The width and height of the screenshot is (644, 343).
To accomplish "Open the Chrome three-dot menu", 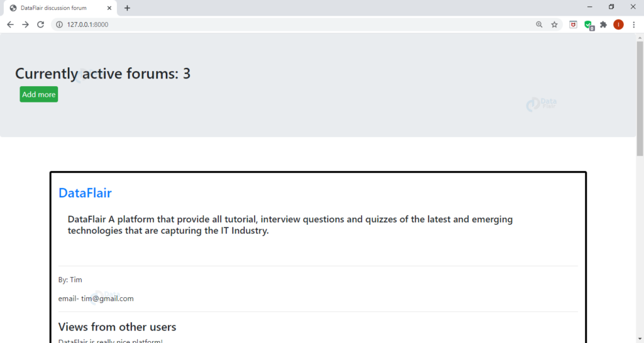I will 633,24.
